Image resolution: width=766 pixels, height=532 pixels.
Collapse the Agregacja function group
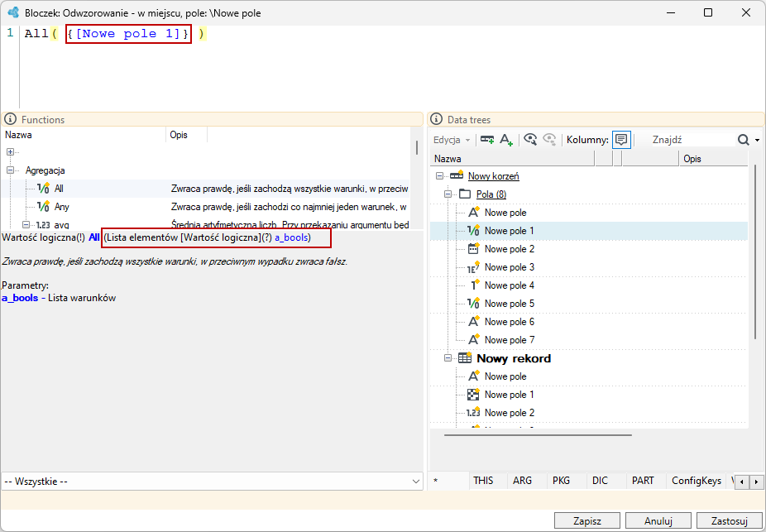[x=10, y=170]
